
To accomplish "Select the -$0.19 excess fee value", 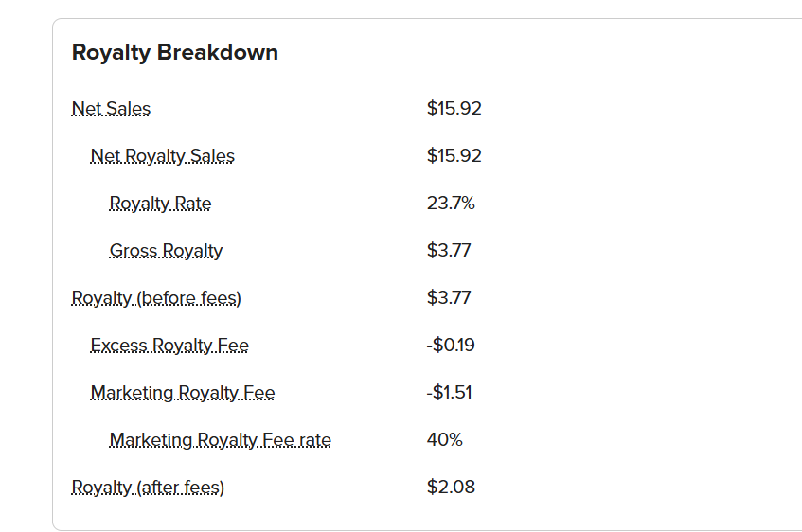I will tap(451, 345).
